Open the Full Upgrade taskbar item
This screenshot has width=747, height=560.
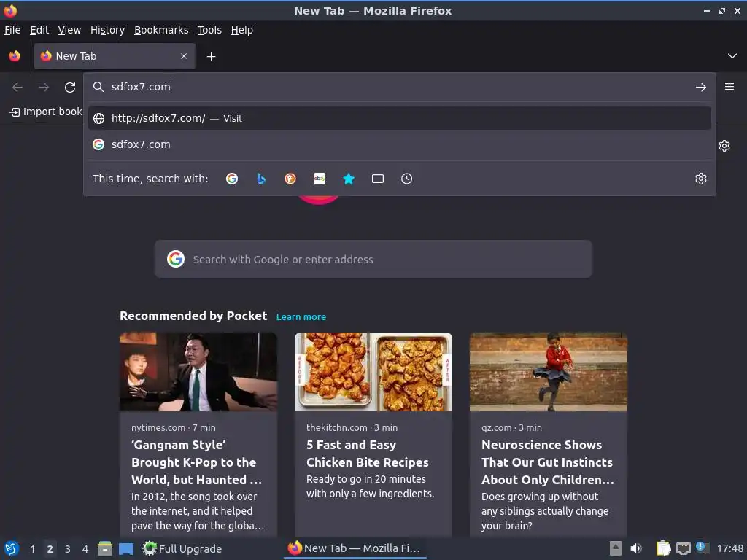pyautogui.click(x=182, y=548)
